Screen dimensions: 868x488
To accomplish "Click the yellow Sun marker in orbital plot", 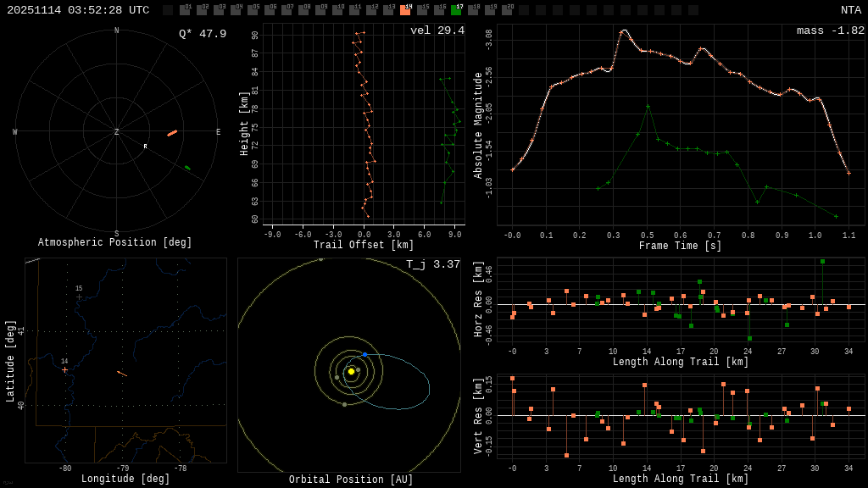I will [351, 371].
